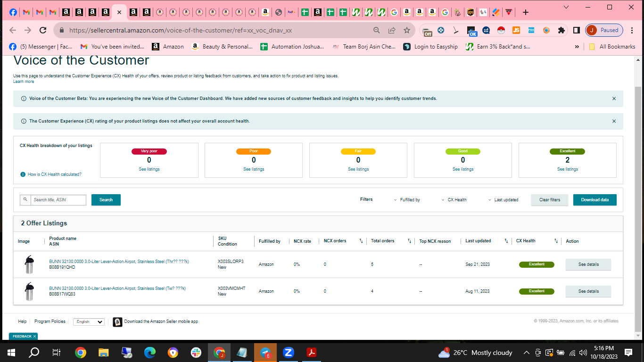The height and width of the screenshot is (362, 644).
Task: Share this page from the address bar
Action: coord(391,30)
